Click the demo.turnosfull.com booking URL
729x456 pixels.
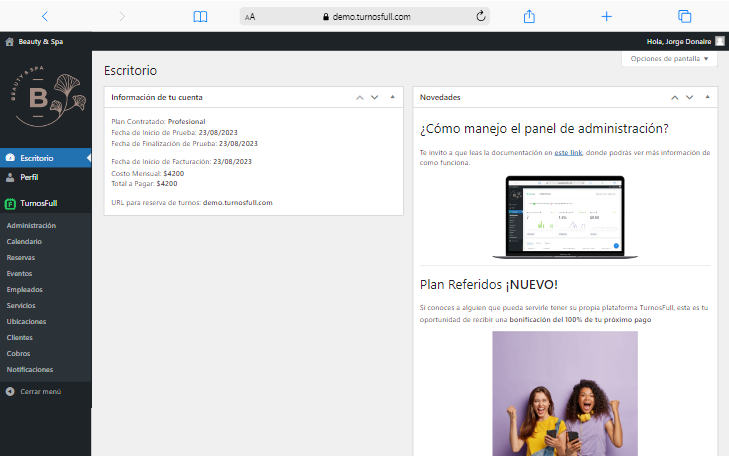(x=238, y=202)
